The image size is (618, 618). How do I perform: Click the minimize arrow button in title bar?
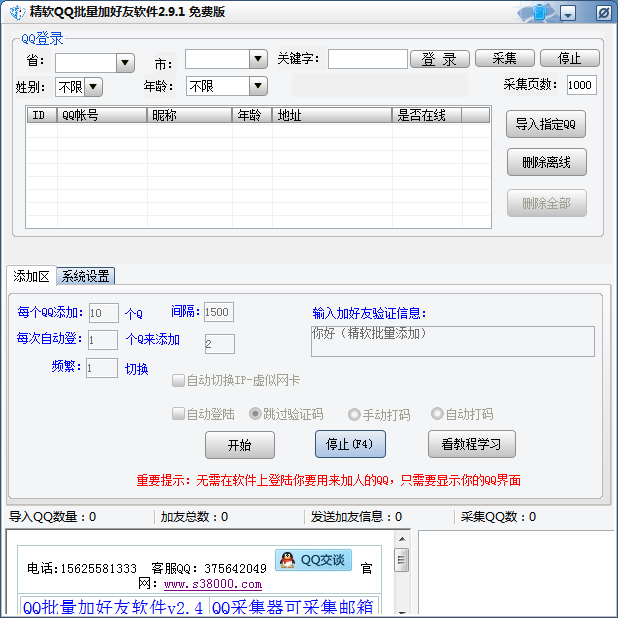click(x=568, y=13)
